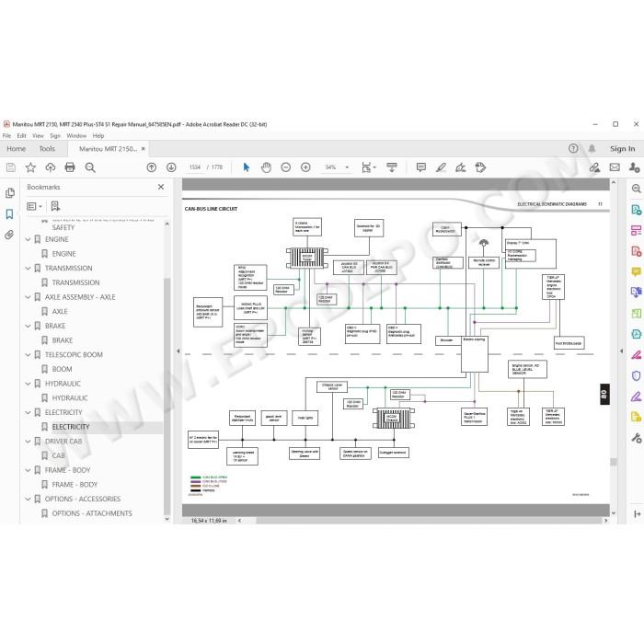Screen dimensions: 644x644
Task: Collapse the left navigation pane arrow
Action: (178, 351)
